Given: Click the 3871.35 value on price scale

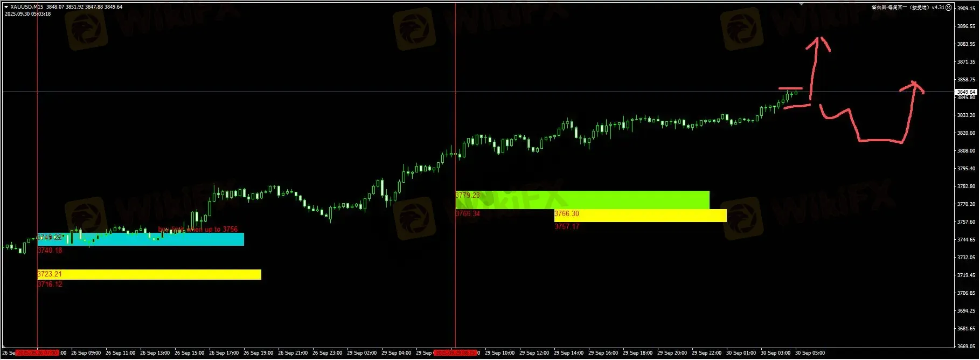Looking at the screenshot, I should point(966,62).
